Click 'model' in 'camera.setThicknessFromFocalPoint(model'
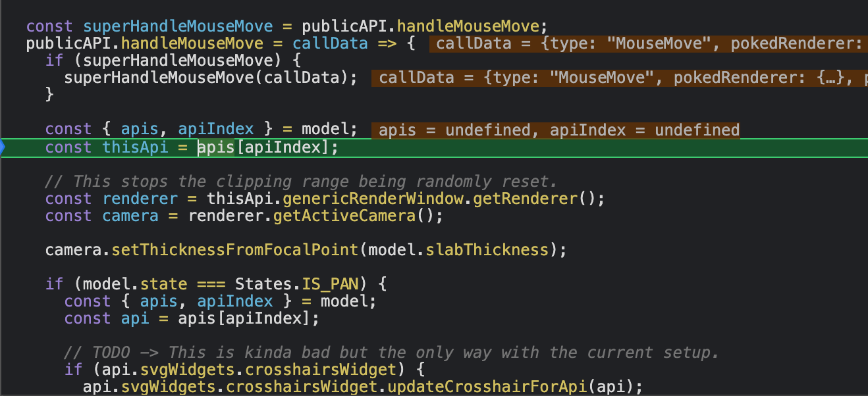This screenshot has width=868, height=396. [392, 250]
